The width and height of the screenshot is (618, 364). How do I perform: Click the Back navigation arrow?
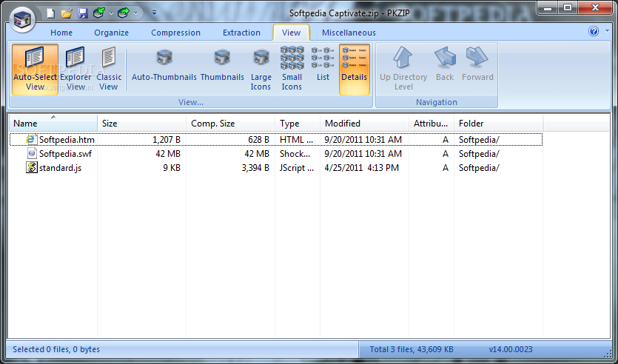[x=445, y=65]
